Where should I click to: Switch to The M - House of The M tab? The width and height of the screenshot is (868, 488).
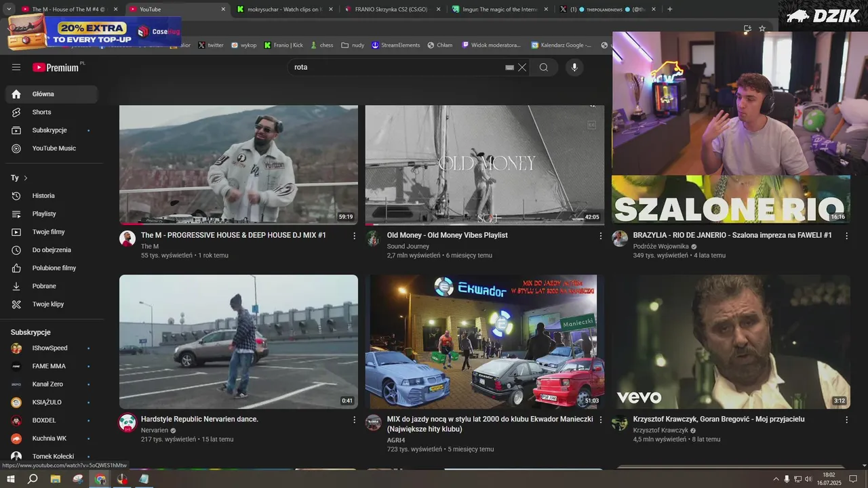[x=68, y=9]
